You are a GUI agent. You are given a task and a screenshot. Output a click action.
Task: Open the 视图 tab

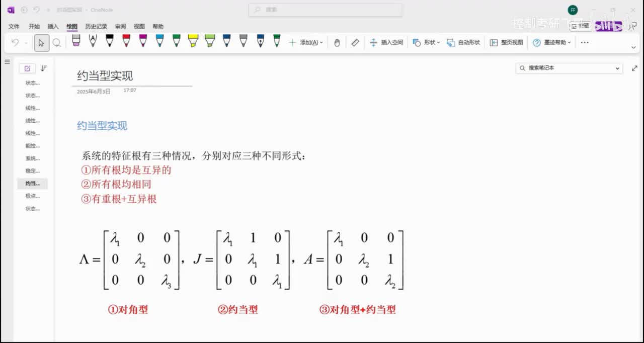pos(139,27)
